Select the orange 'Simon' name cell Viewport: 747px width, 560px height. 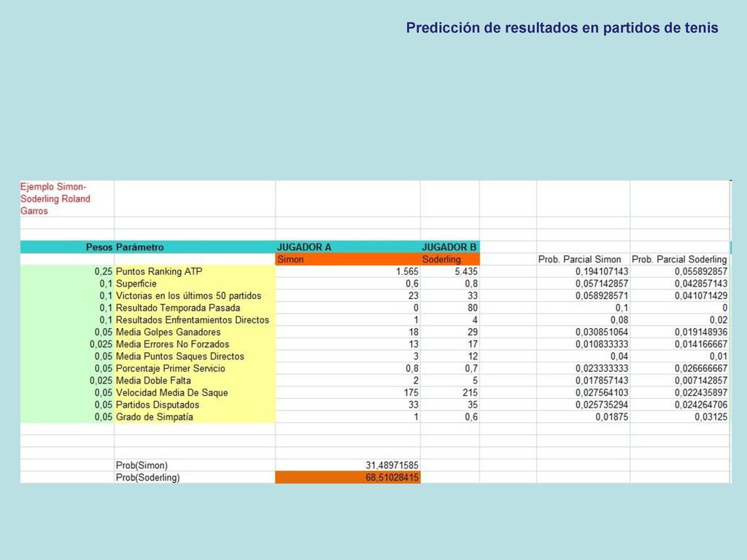(348, 260)
